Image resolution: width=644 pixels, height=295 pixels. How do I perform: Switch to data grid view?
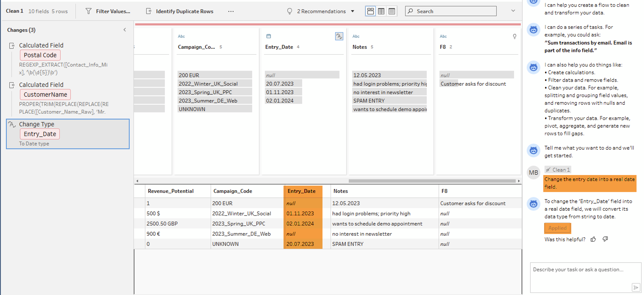(381, 11)
